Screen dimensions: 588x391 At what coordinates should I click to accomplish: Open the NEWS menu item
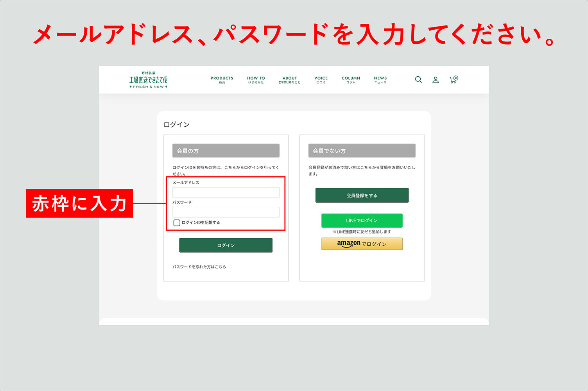pos(380,80)
